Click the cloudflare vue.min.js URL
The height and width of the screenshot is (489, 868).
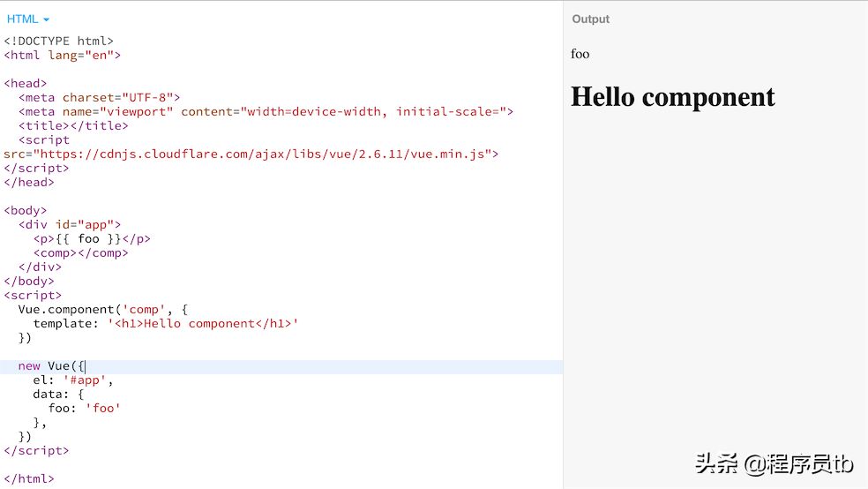[265, 154]
